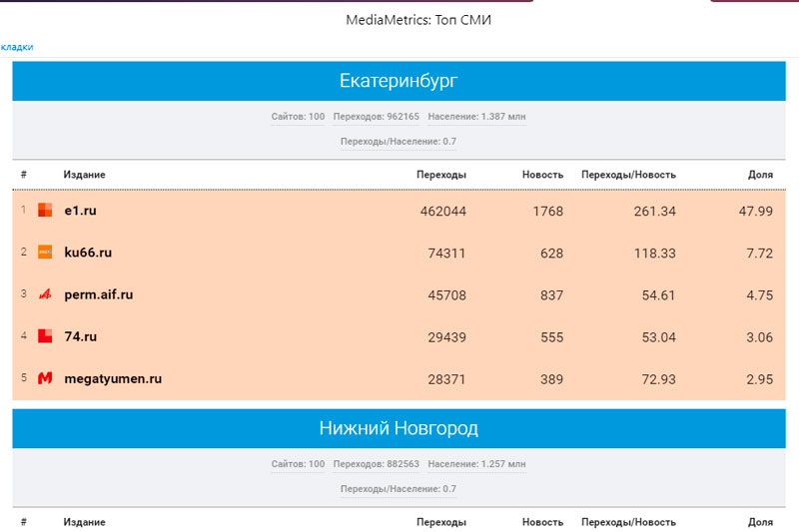799x532 pixels.
Task: Click the ku66.ru orange favicon
Action: tap(45, 252)
